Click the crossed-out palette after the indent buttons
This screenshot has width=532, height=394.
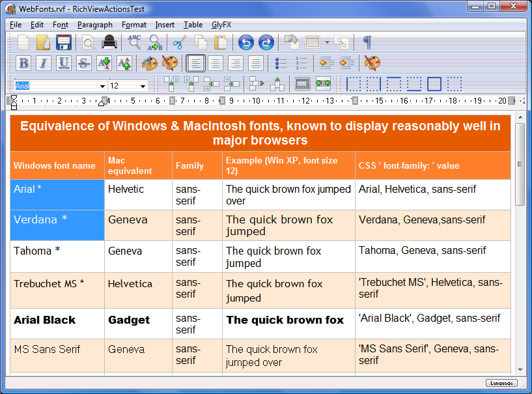[372, 63]
